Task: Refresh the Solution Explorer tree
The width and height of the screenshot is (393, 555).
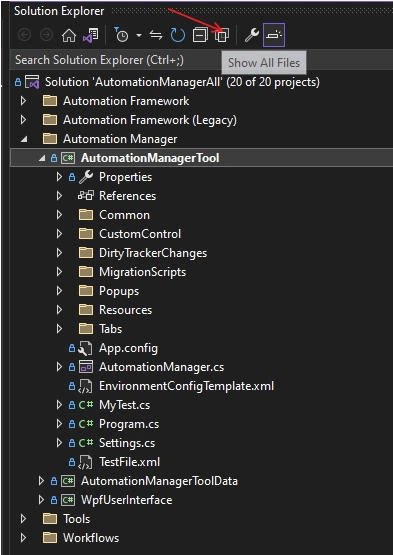Action: point(177,35)
